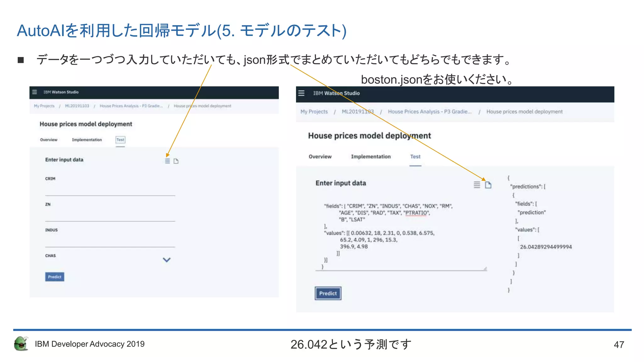Follow ML20191103 breadcrumb in left window
Viewport: 644px width, 362px height.
click(x=77, y=106)
